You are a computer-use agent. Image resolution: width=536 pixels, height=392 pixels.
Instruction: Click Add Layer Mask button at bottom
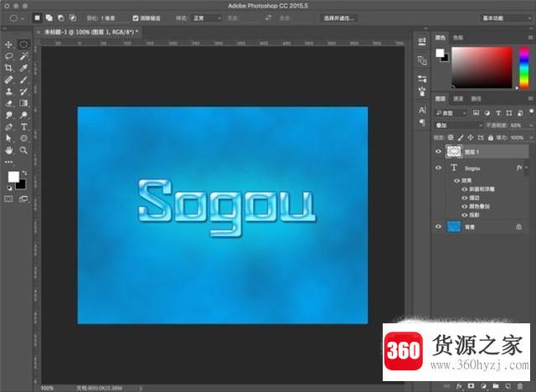coord(471,386)
